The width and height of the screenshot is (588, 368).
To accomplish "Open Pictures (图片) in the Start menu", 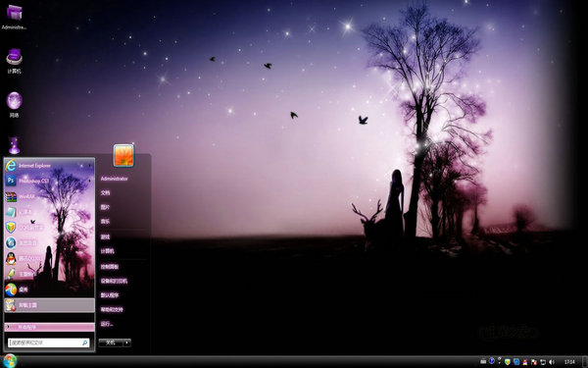I will [105, 207].
